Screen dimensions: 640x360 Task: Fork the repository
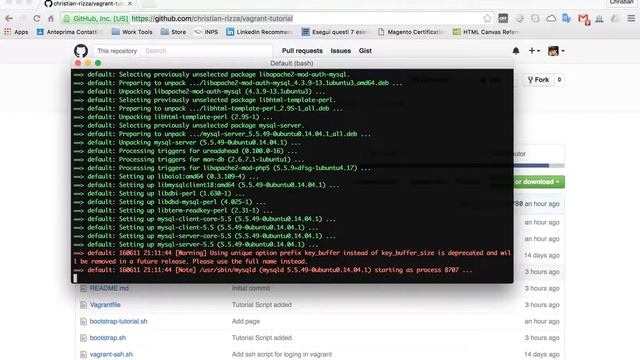click(538, 80)
